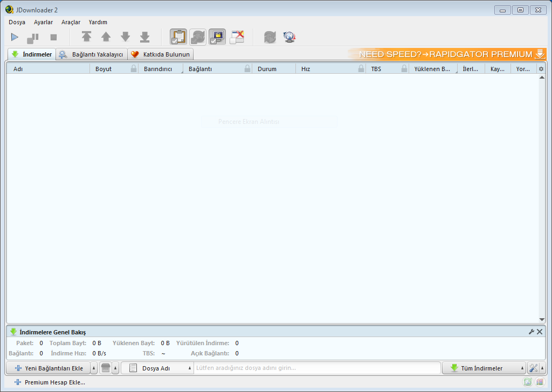552x392 pixels.
Task: Focus the file name search field
Action: pos(317,368)
